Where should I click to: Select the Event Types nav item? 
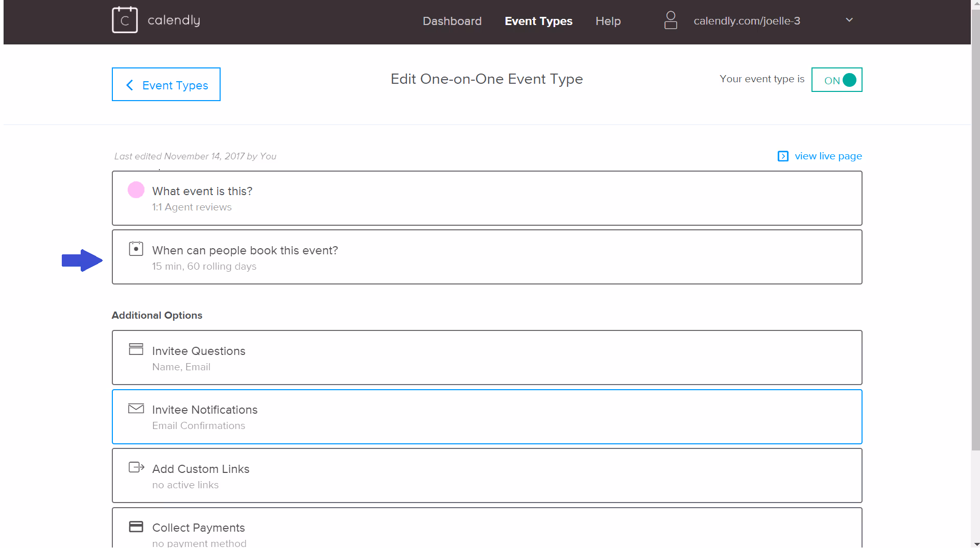coord(538,21)
